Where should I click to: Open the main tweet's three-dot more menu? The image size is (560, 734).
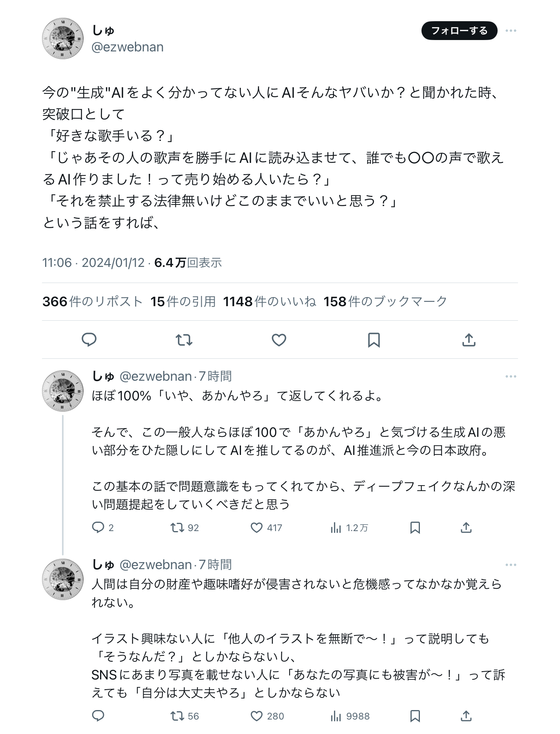coord(511,31)
